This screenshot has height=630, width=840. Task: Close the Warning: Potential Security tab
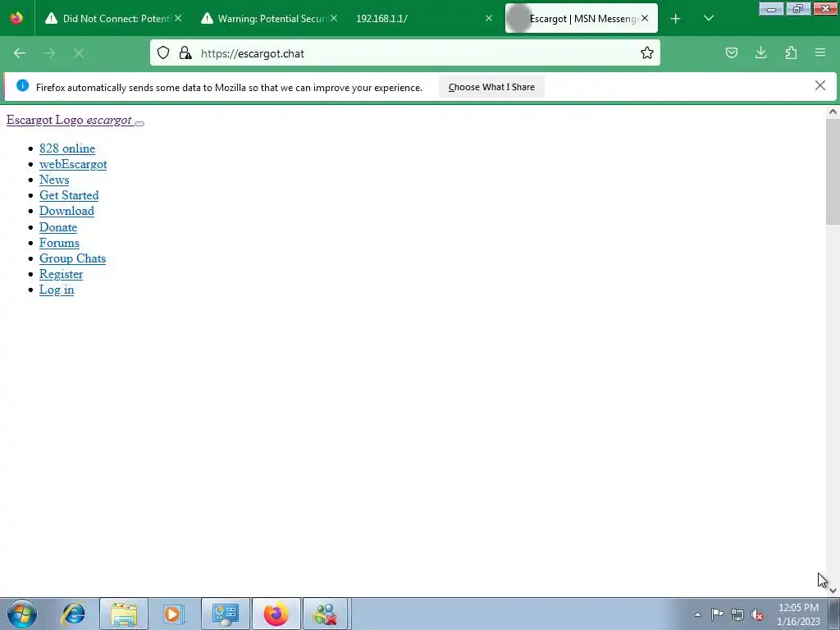click(x=334, y=18)
